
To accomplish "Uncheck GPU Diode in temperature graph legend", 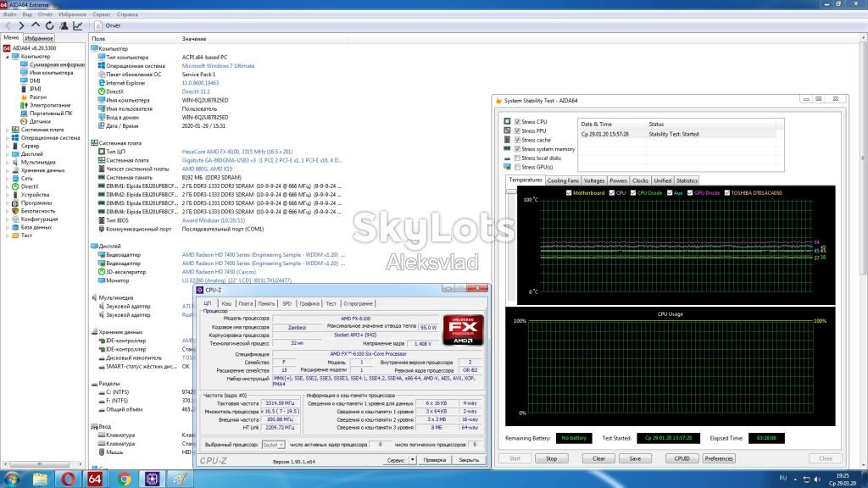I will pyautogui.click(x=690, y=193).
